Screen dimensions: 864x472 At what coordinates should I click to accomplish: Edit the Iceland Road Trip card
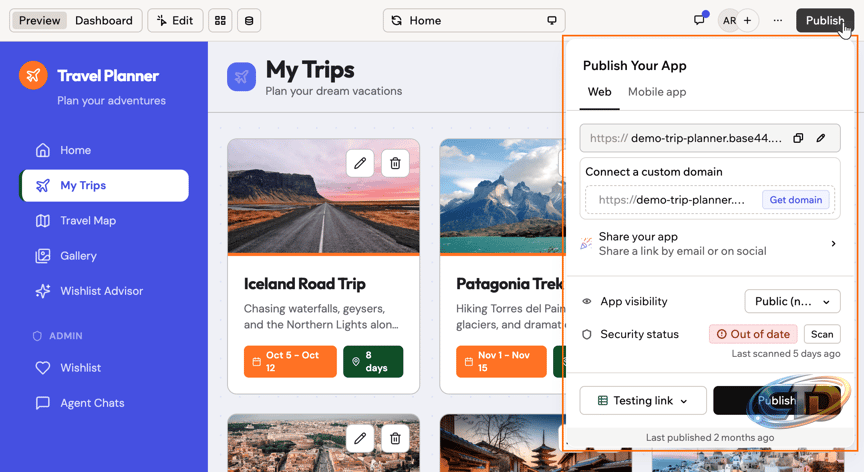tap(360, 163)
